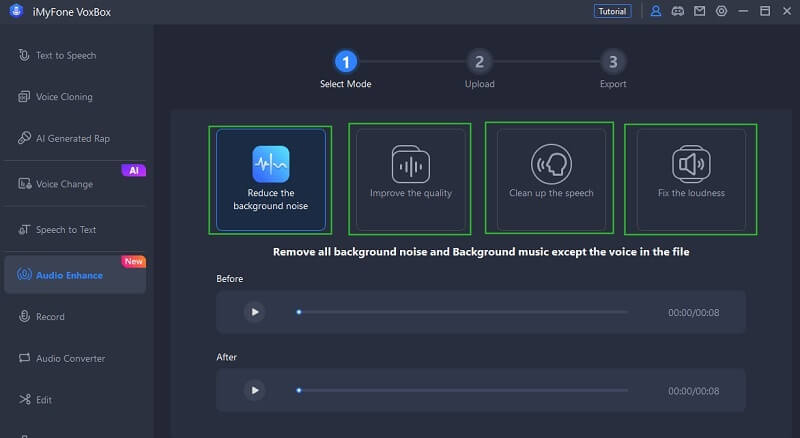
Task: Click the Tutorial button
Action: (612, 11)
